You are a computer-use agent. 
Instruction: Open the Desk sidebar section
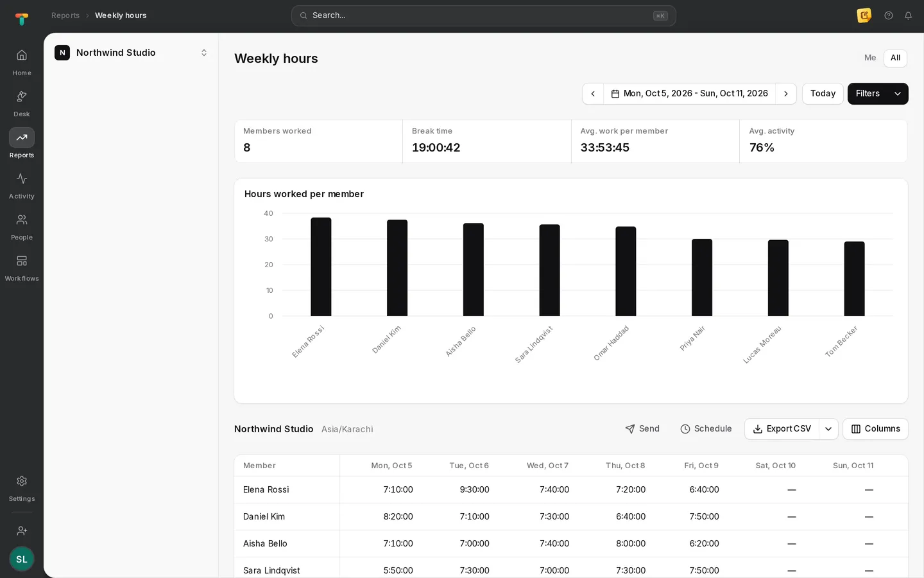[22, 103]
